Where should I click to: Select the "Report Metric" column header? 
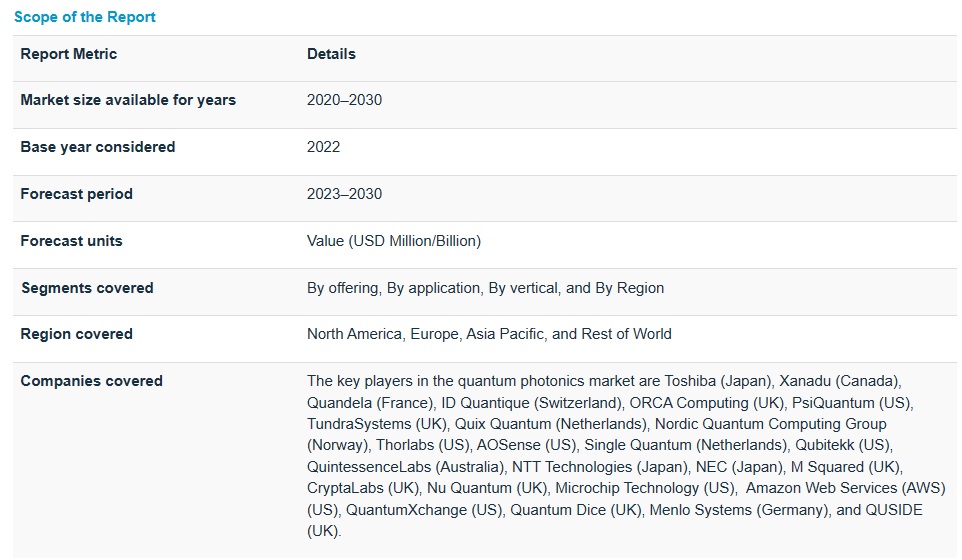[x=69, y=54]
